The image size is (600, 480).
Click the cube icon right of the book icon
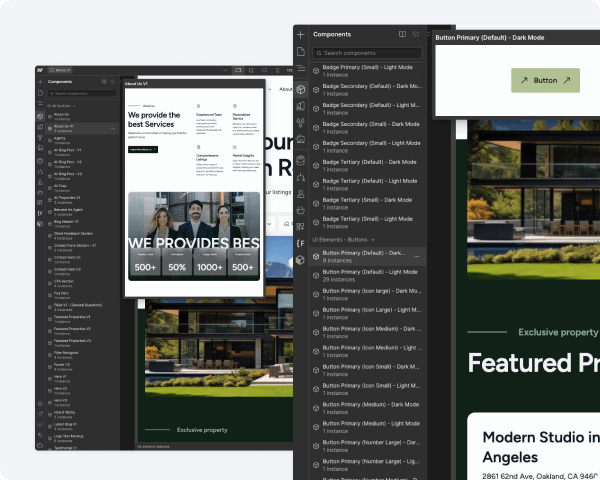(416, 34)
